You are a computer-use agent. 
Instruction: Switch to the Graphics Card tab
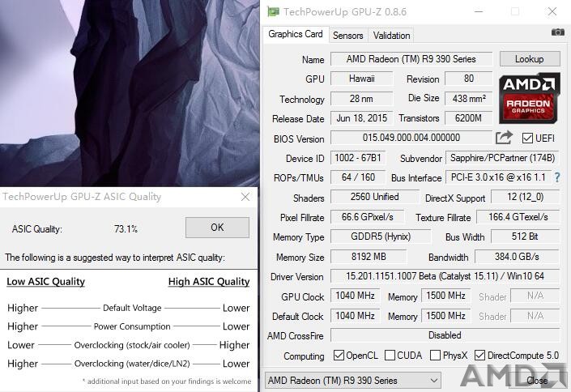click(x=296, y=34)
